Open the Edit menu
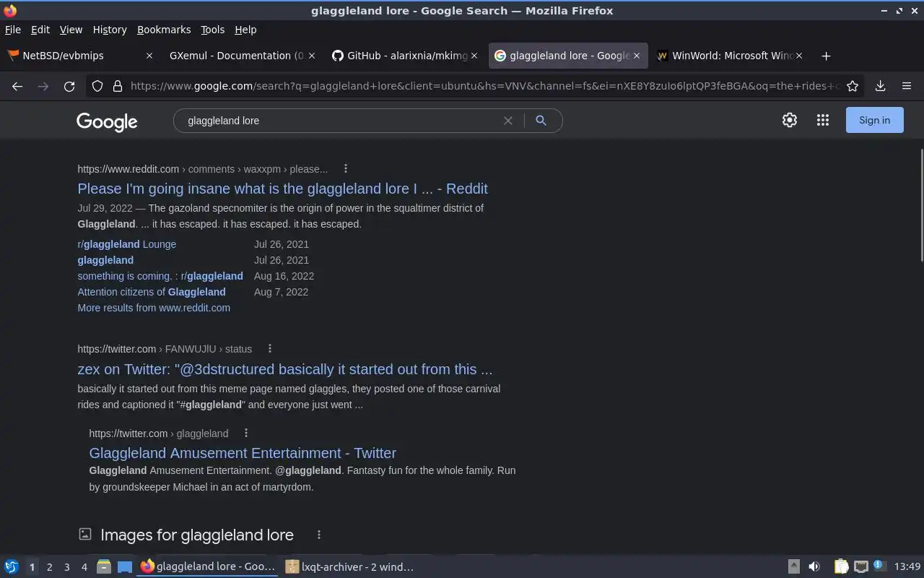Screen dimensions: 924x578 click(40, 30)
